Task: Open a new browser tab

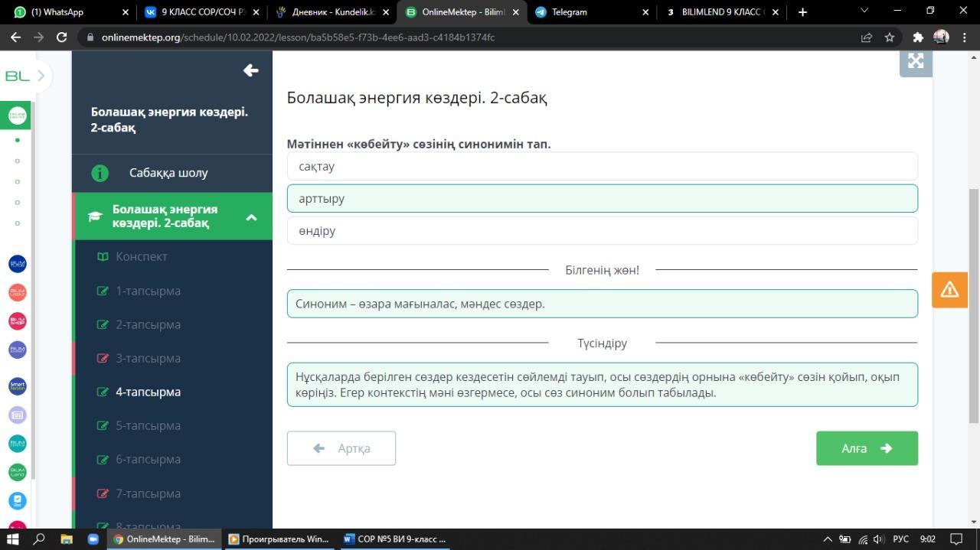Action: [x=802, y=12]
